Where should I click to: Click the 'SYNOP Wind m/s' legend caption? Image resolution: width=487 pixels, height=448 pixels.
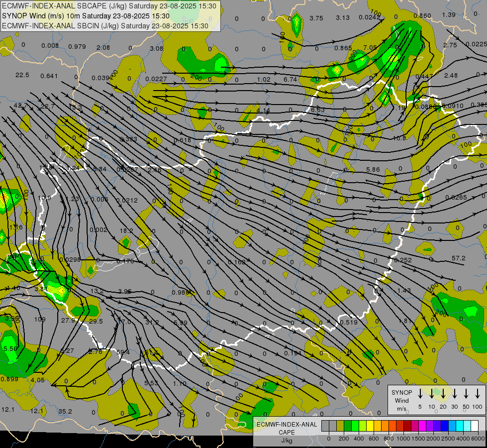click(401, 400)
